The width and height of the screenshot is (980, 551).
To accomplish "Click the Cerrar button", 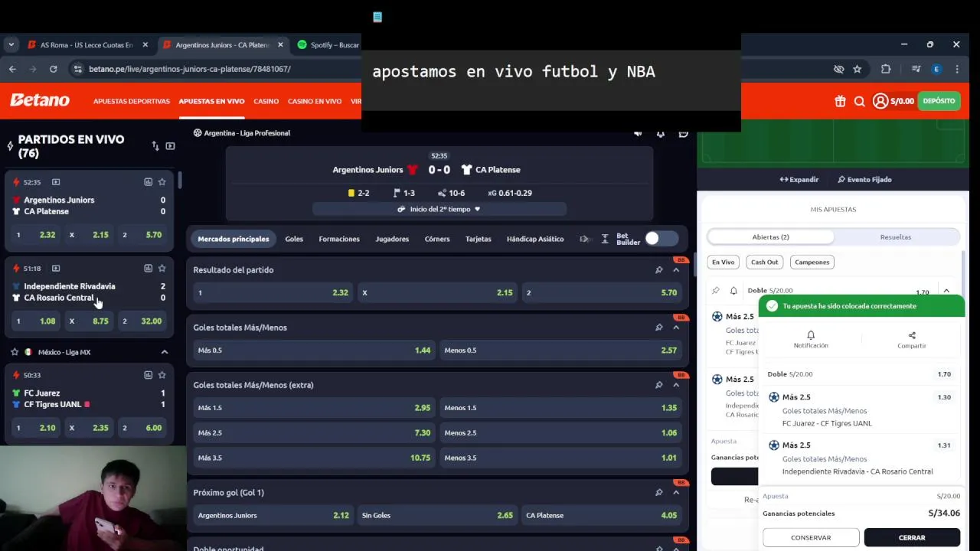I will (912, 537).
